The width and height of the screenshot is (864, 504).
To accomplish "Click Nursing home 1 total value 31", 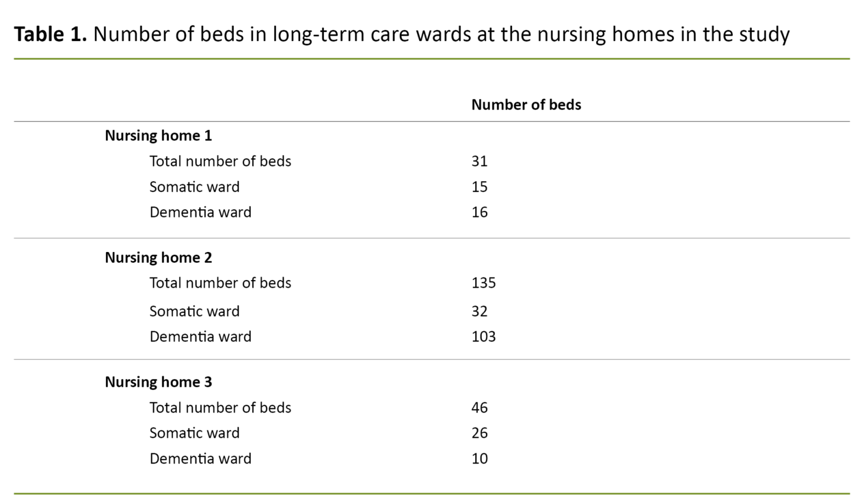I will click(x=480, y=161).
